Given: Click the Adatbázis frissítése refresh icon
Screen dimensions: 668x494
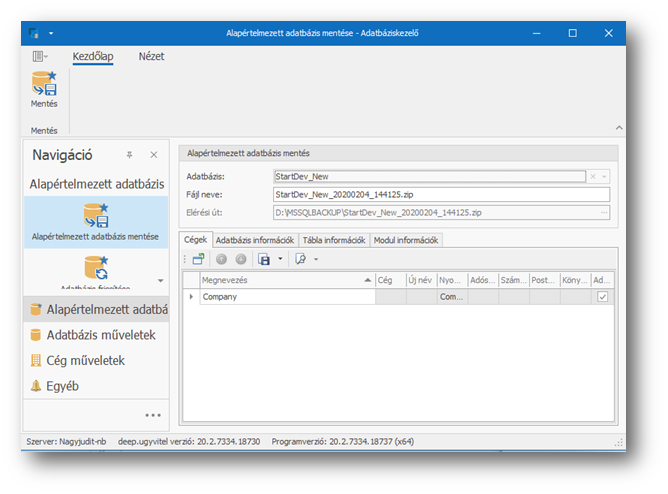Looking at the screenshot, I should tap(96, 266).
